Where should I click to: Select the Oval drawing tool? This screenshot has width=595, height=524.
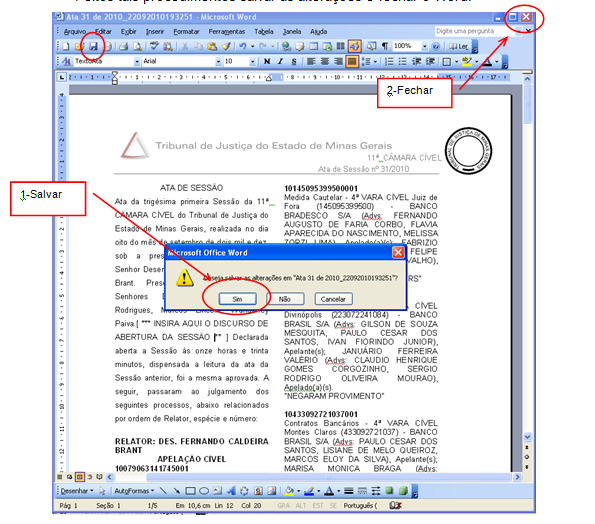(x=204, y=491)
